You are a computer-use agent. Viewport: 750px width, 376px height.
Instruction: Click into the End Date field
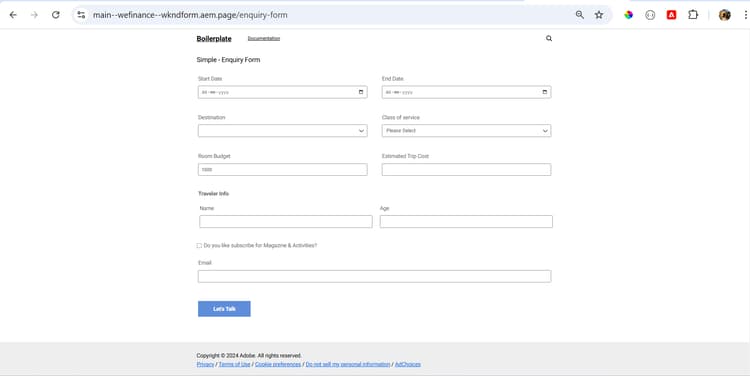[466, 92]
